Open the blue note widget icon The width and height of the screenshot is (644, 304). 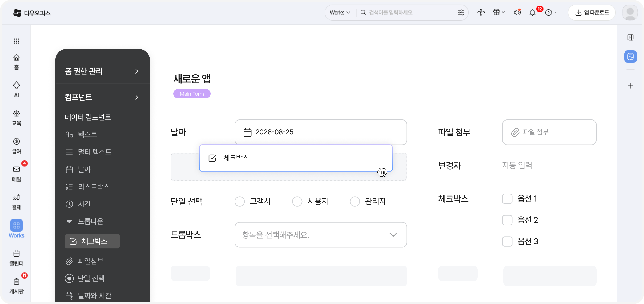click(x=630, y=57)
